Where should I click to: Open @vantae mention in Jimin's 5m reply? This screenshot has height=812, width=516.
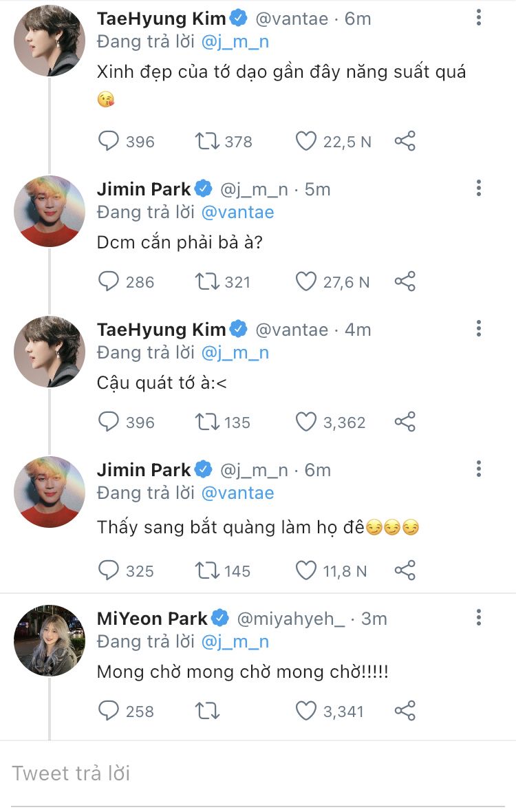tap(237, 212)
